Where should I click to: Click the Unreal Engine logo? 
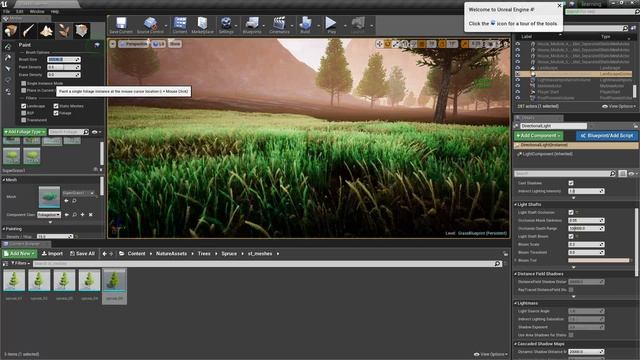pyautogui.click(x=4, y=4)
